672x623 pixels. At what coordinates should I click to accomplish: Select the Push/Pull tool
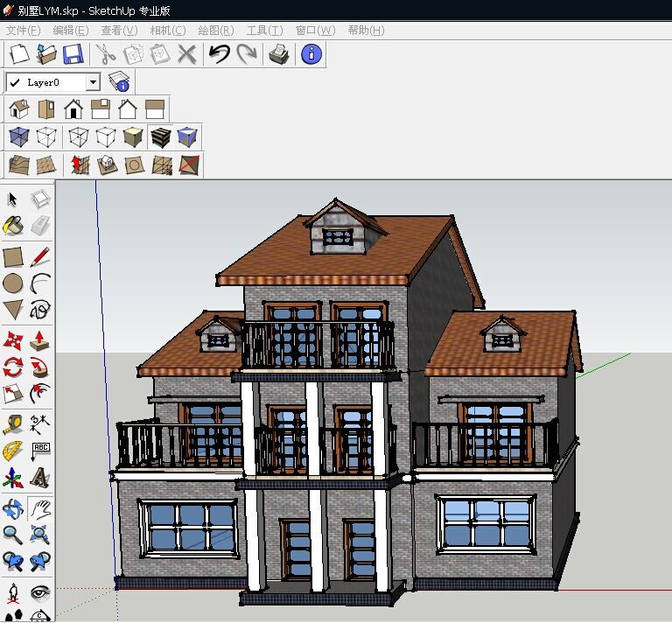click(x=39, y=339)
